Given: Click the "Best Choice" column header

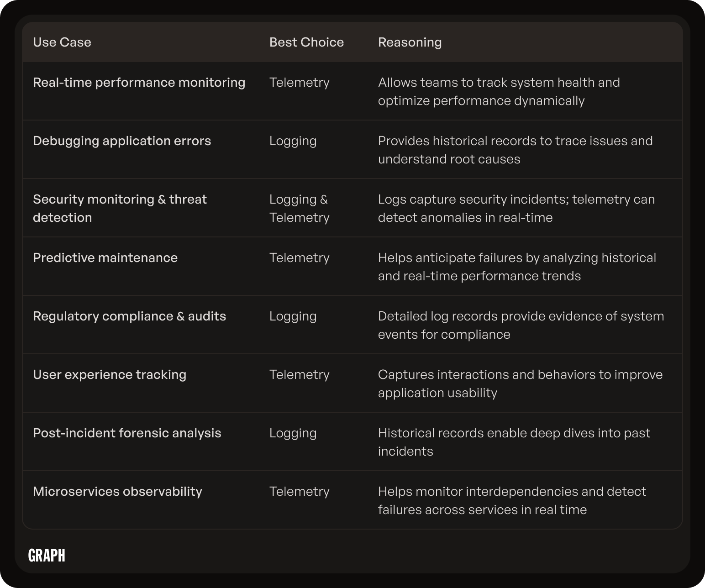Looking at the screenshot, I should click(x=306, y=42).
